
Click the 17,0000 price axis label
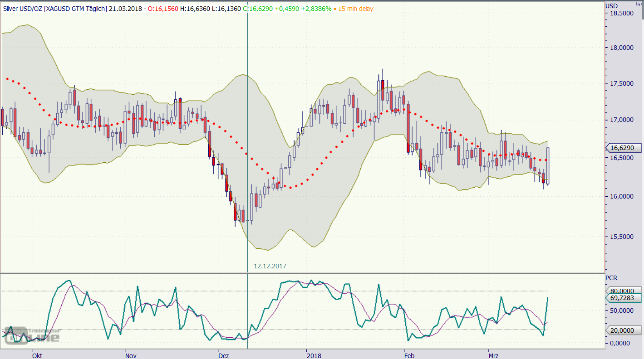[x=621, y=120]
